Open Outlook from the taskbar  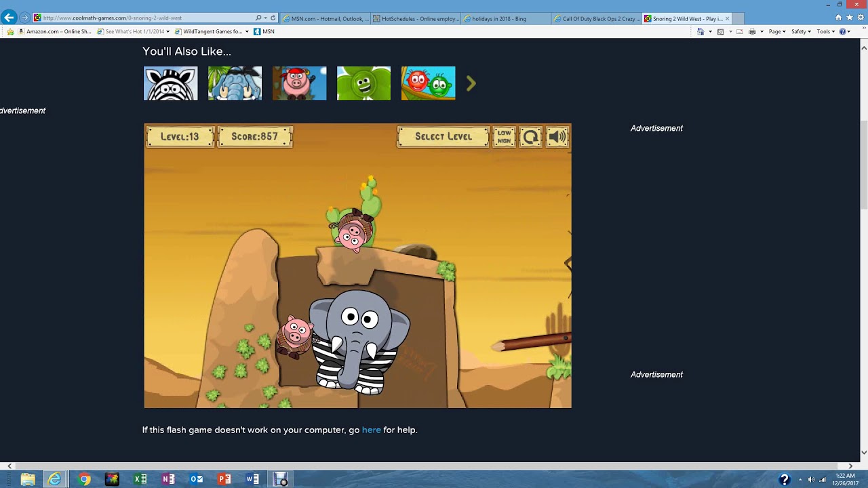coord(197,479)
